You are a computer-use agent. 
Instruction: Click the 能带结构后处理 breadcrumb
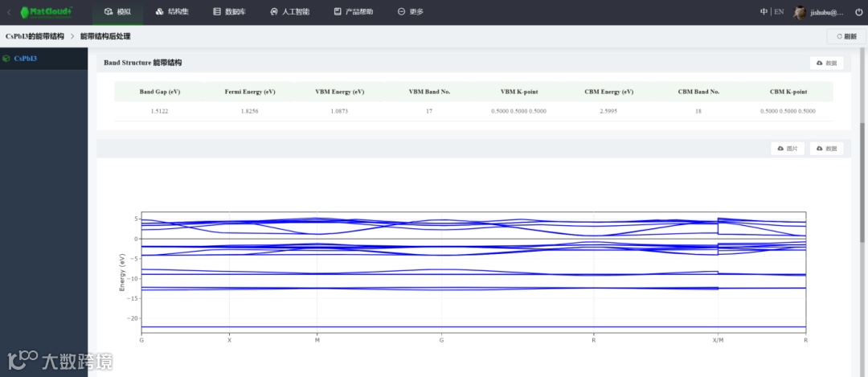(105, 36)
